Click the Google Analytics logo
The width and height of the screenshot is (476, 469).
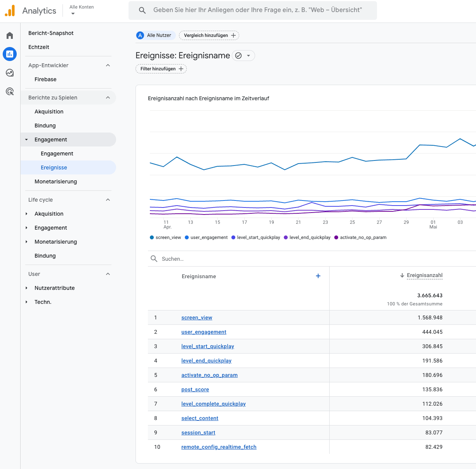(x=10, y=11)
